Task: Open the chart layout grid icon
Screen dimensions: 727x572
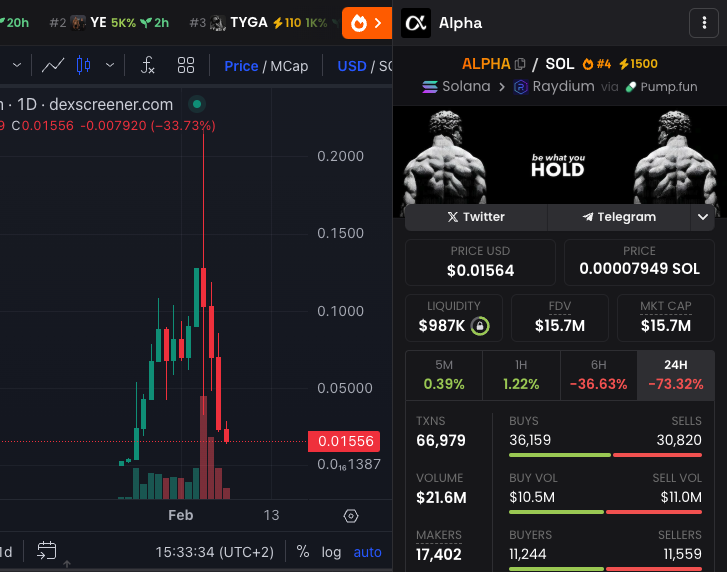Action: point(186,65)
